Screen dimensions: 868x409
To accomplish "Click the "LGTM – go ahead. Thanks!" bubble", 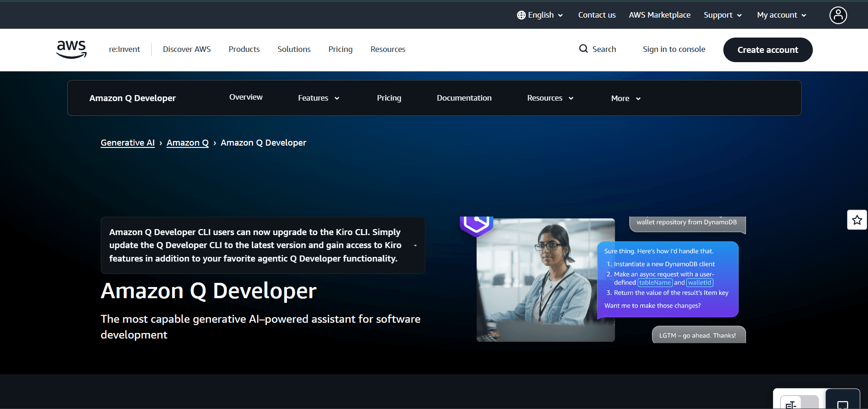I will [698, 335].
